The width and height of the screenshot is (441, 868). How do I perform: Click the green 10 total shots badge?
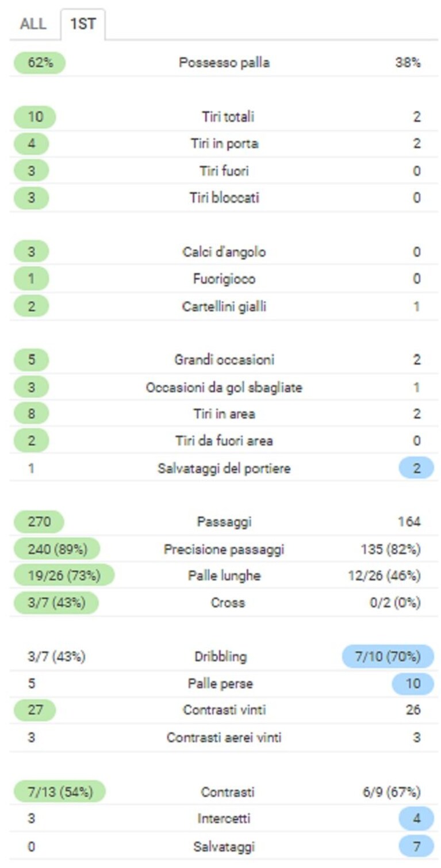pos(34,117)
